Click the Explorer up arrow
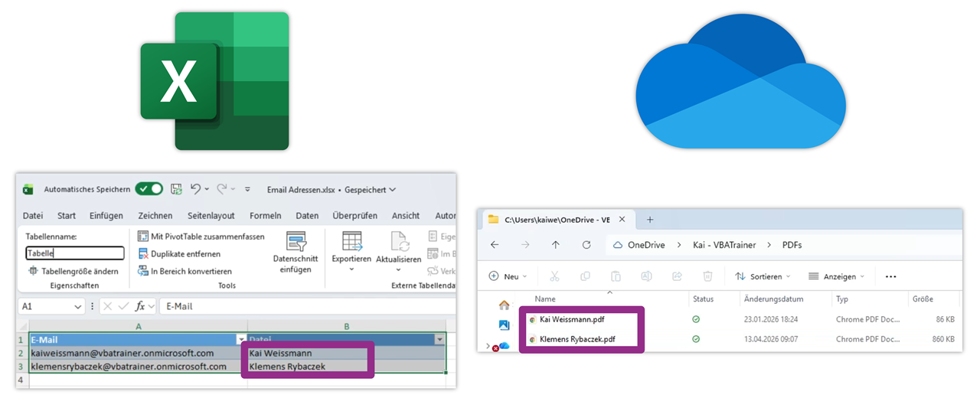This screenshot has width=980, height=398. tap(556, 245)
